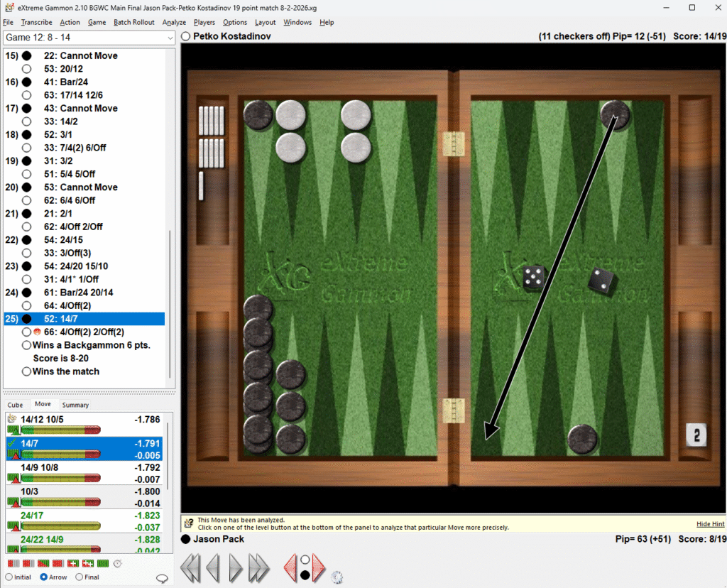
Task: Open the Help menu
Action: point(327,22)
